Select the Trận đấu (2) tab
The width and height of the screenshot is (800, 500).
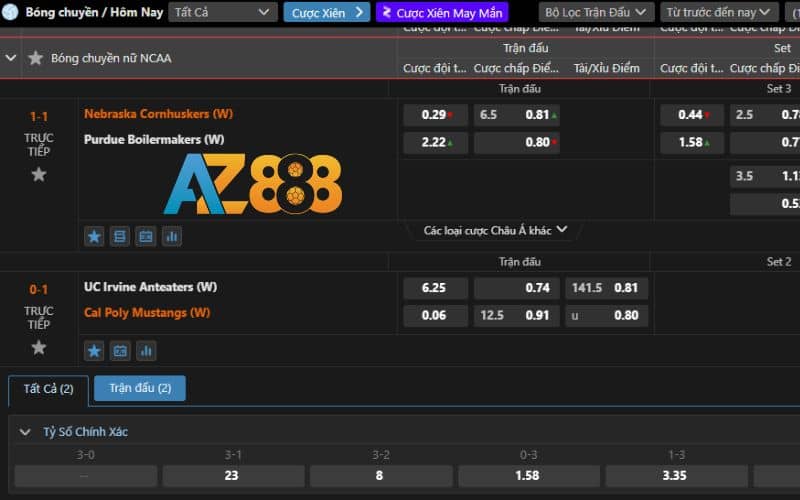[x=140, y=388]
